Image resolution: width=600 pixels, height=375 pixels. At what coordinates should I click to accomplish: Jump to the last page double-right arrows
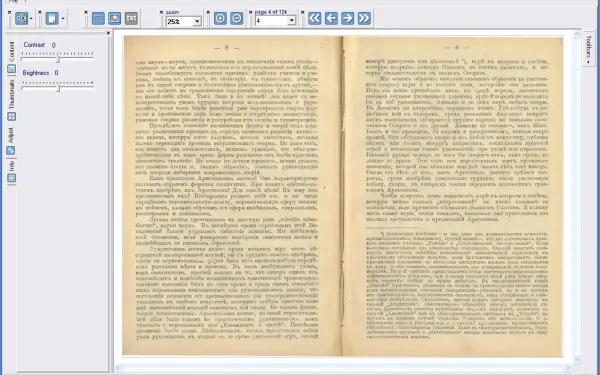(x=364, y=18)
